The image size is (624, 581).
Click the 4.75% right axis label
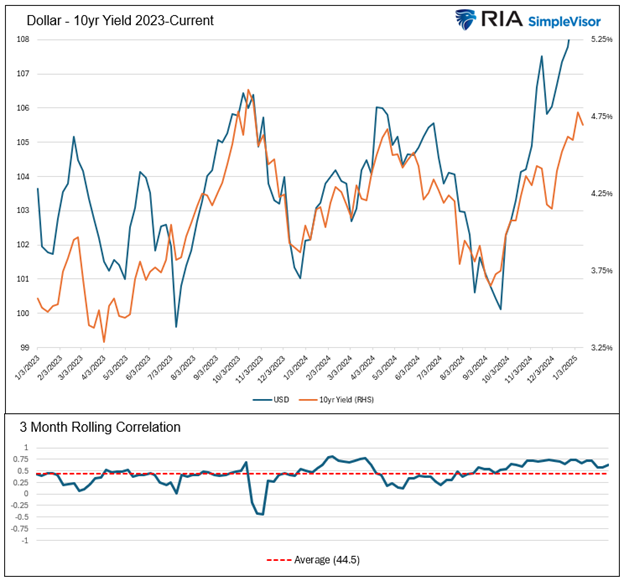point(602,116)
